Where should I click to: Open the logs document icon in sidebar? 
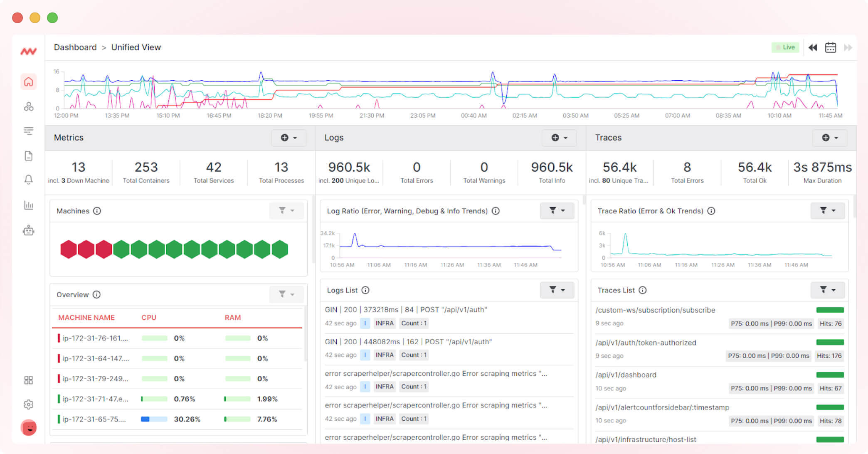28,155
